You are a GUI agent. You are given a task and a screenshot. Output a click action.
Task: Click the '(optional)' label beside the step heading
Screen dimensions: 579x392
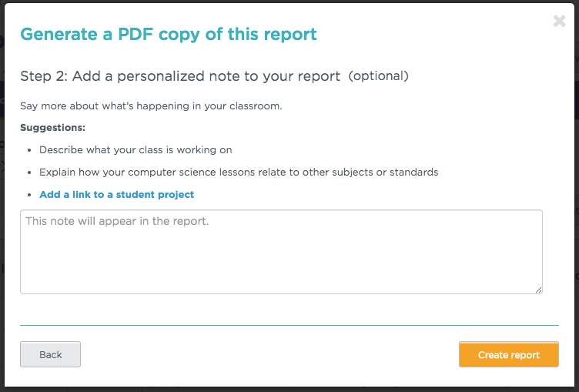coord(379,75)
